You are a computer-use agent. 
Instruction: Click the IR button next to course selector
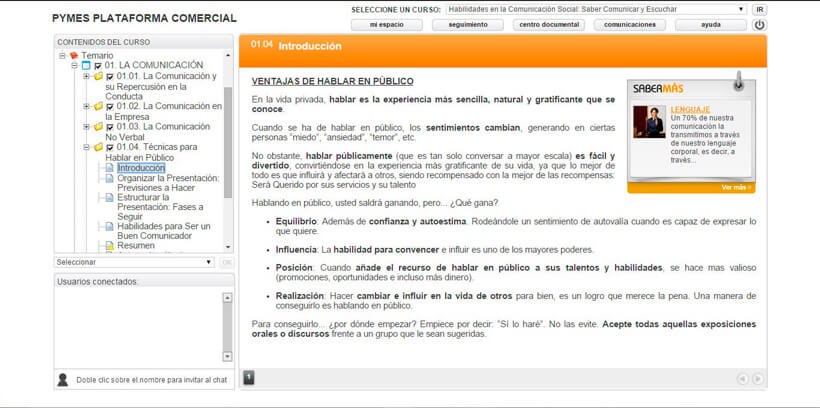click(760, 9)
